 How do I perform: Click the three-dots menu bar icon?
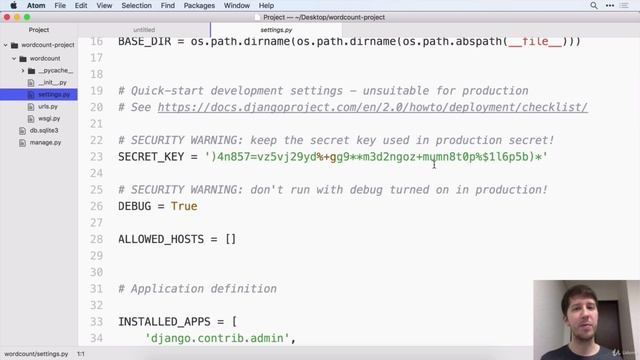click(x=610, y=5)
